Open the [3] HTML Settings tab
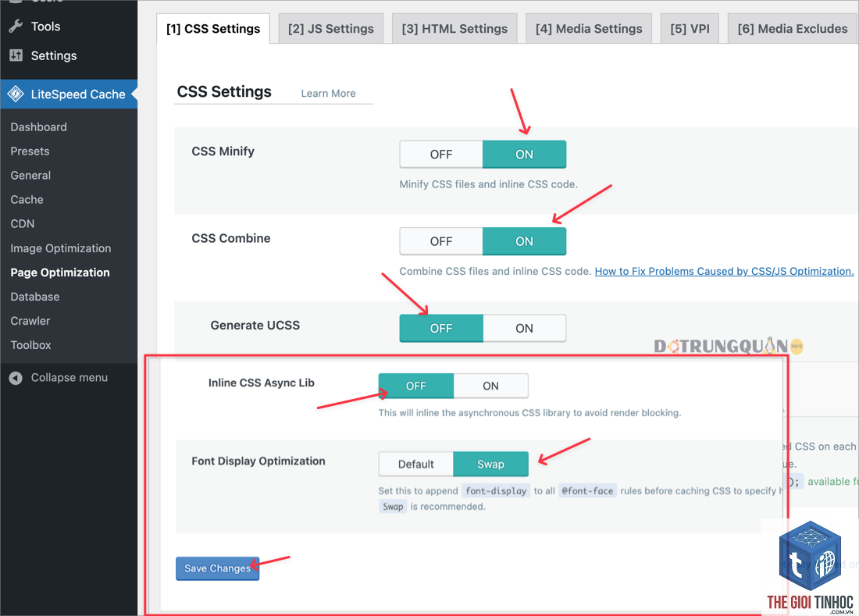The height and width of the screenshot is (616, 859). (x=454, y=29)
